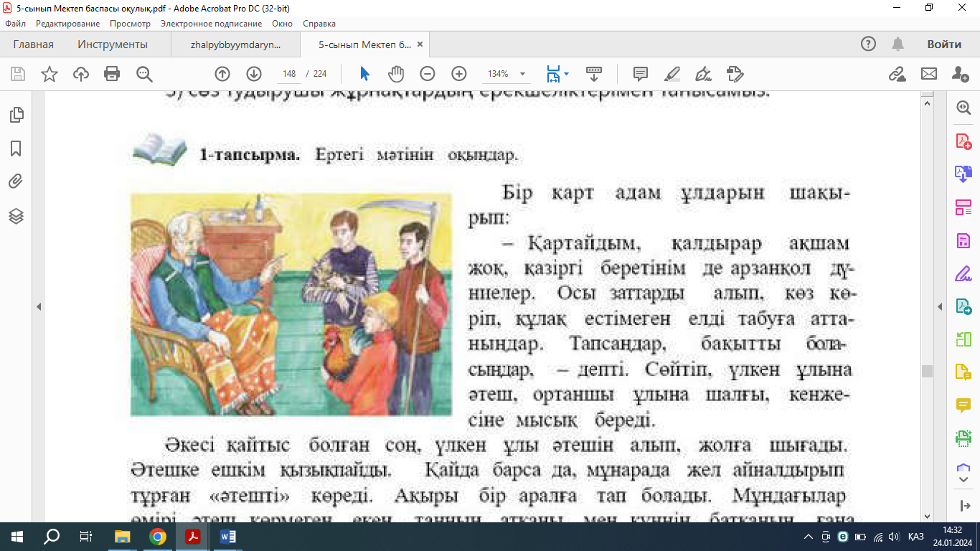
Task: Open the page fit options dropdown
Action: (557, 74)
